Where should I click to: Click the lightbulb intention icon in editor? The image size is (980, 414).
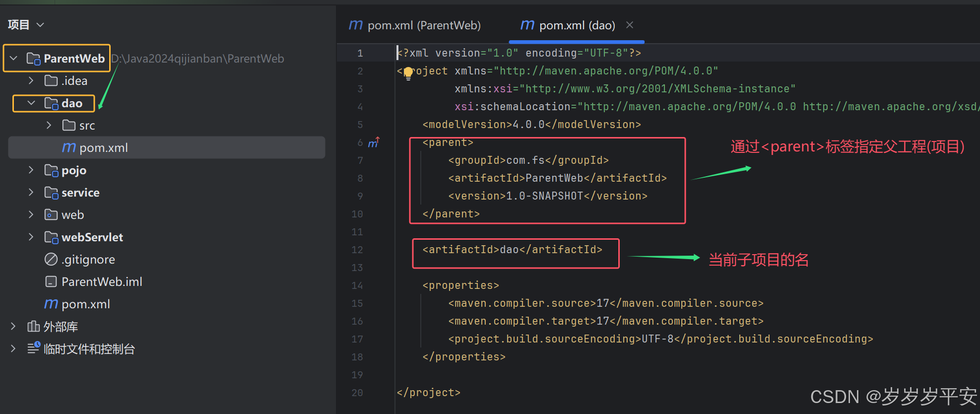point(408,73)
